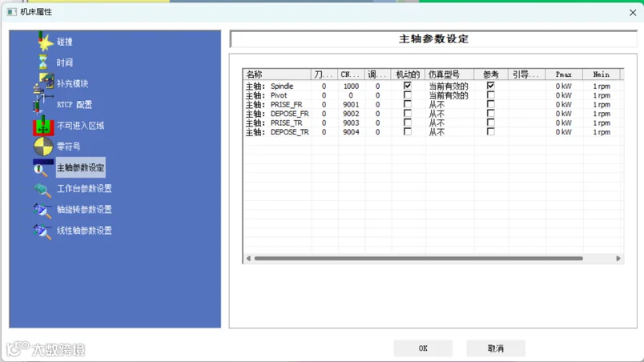Click the Nmin column header
This screenshot has height=362, width=644.
(602, 74)
